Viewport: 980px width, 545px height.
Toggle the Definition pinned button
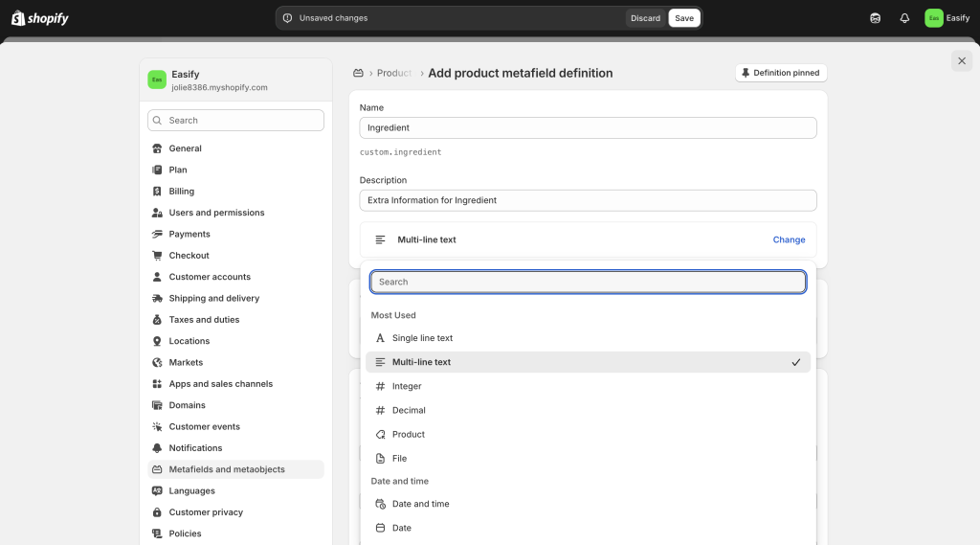tap(780, 73)
